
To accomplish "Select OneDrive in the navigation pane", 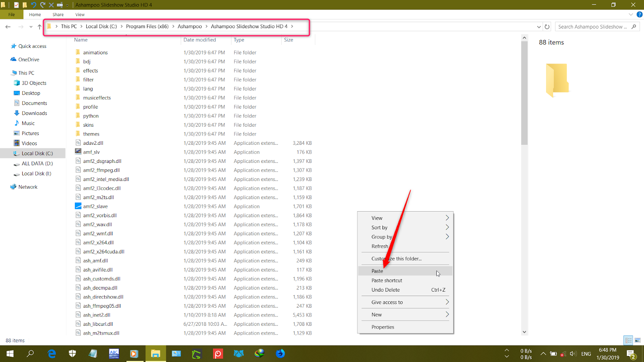I will click(29, 60).
